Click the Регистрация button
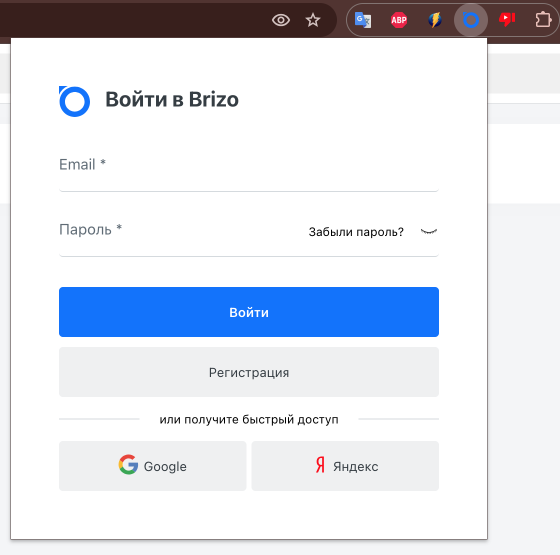The width and height of the screenshot is (560, 555). 249,372
